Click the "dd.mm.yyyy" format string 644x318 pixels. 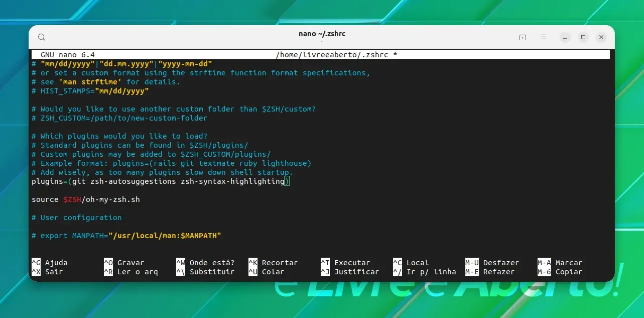pos(126,64)
